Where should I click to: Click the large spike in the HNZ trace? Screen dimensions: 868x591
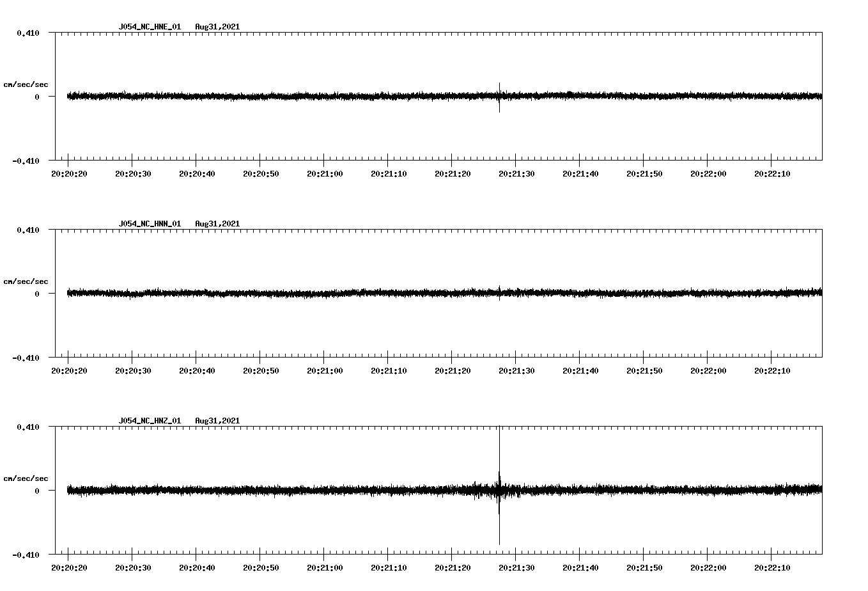point(499,485)
